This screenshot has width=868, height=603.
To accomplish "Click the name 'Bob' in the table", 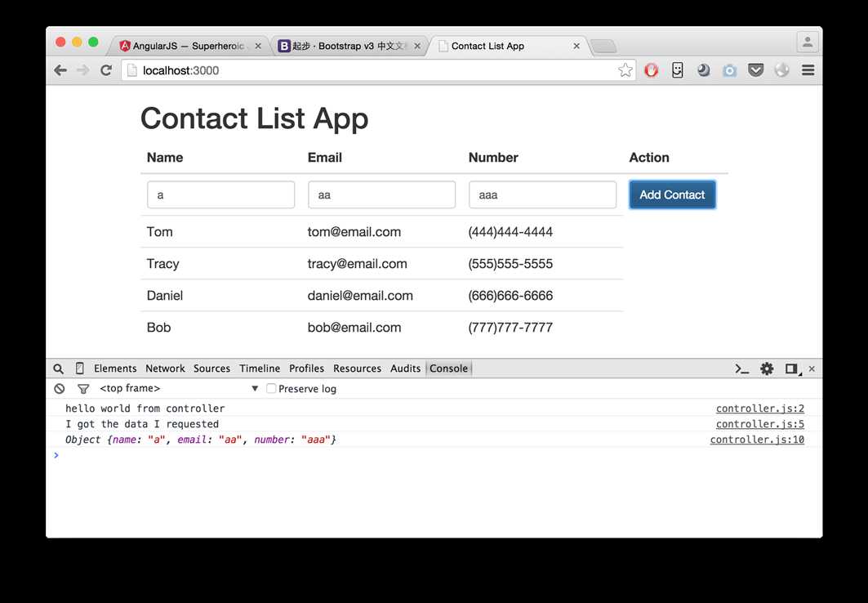I will tap(158, 328).
